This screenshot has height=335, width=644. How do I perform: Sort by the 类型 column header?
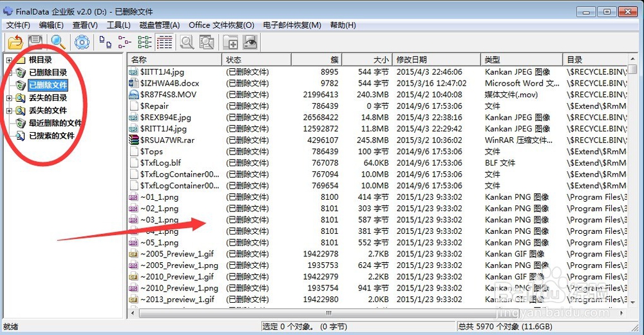point(522,60)
